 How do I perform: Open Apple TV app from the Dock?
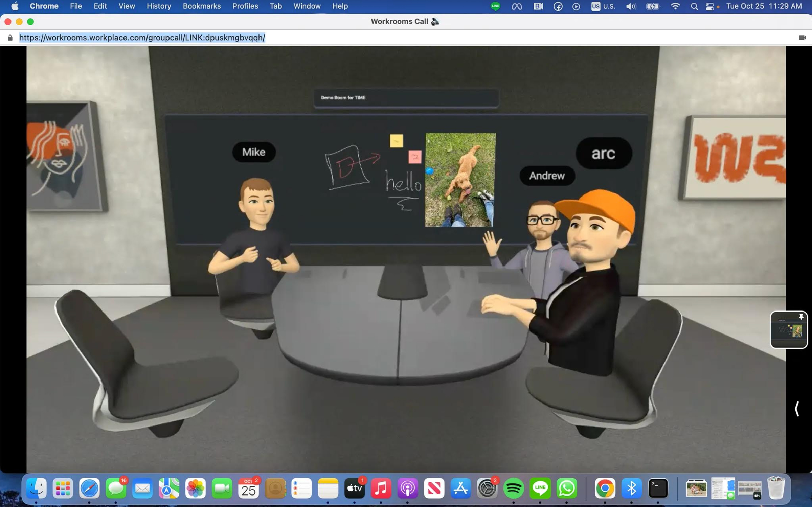355,488
